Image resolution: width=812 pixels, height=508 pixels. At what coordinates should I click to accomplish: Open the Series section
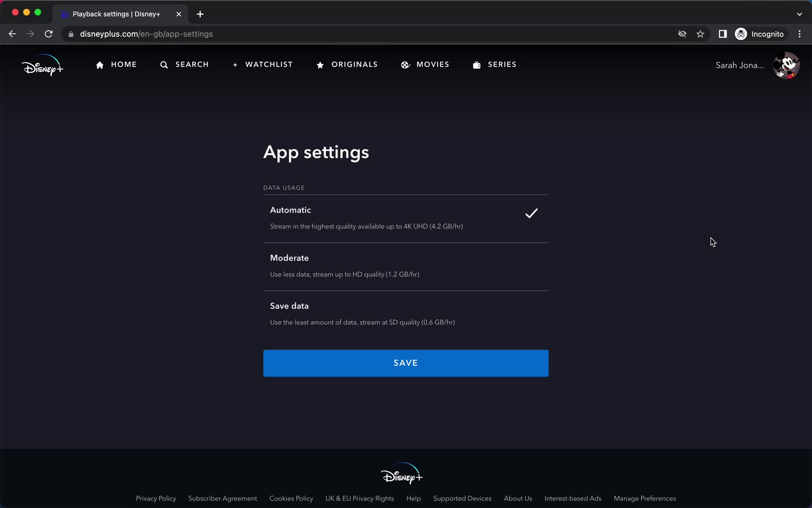pos(494,65)
